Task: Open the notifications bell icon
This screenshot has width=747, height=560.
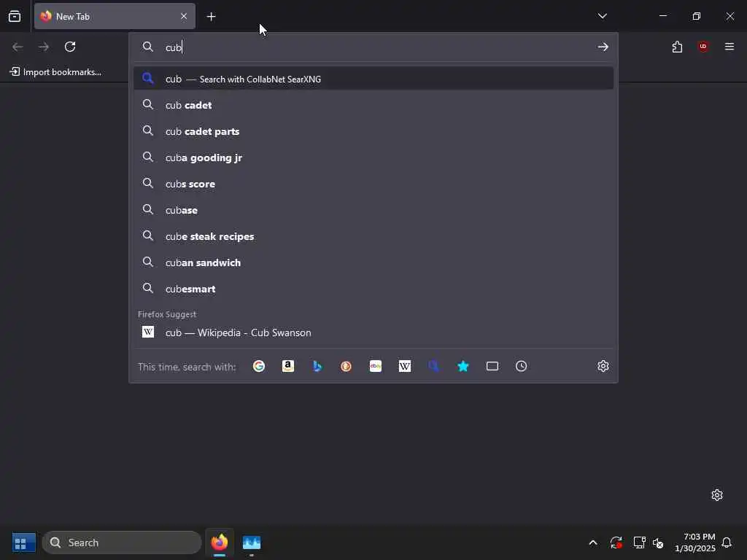Action: pyautogui.click(x=727, y=542)
